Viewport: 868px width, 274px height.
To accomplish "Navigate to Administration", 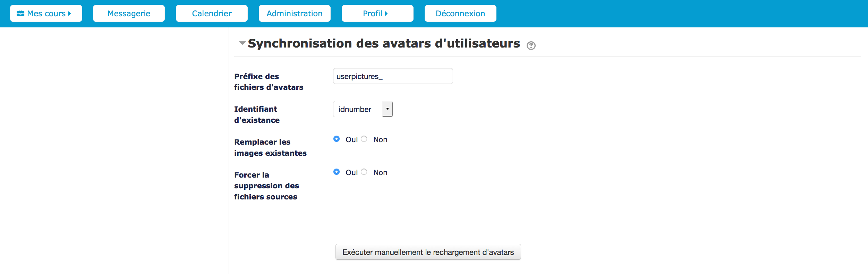I will tap(295, 14).
